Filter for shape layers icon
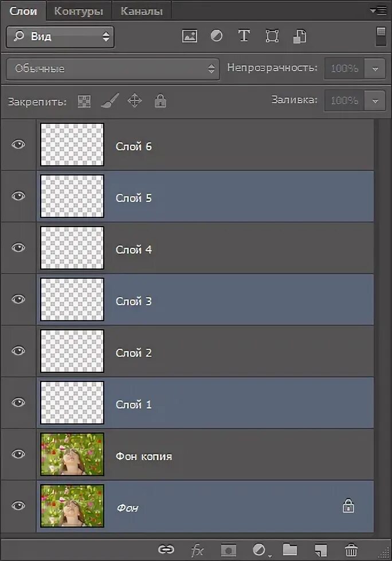 [272, 36]
